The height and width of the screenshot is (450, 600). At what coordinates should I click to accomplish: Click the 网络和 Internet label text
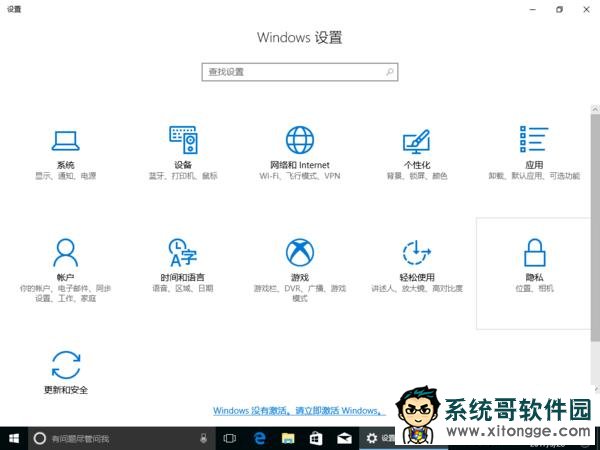tap(300, 165)
